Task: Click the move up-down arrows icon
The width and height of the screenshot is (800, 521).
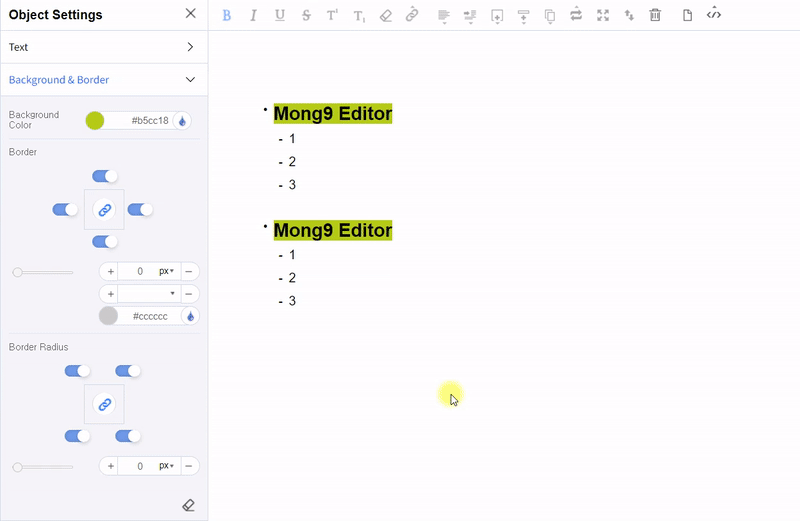Action: point(629,15)
